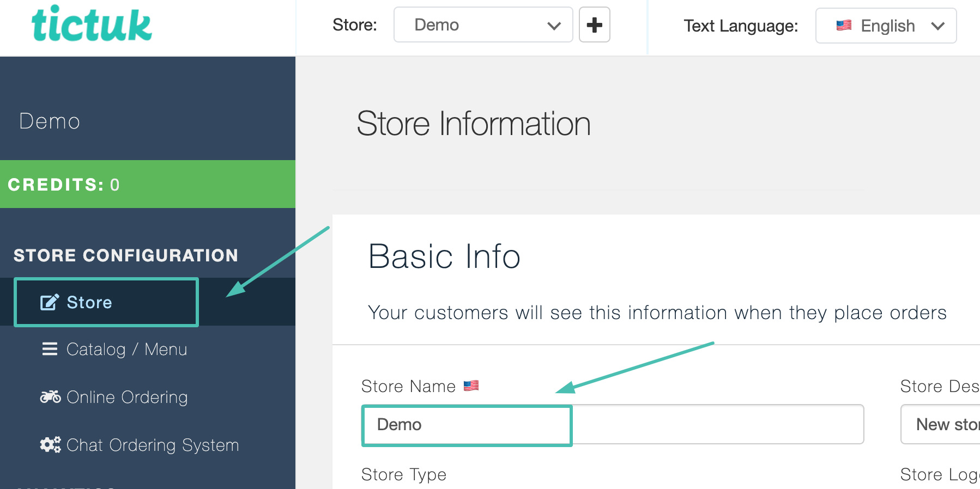
Task: Click the Store Type label
Action: point(404,475)
